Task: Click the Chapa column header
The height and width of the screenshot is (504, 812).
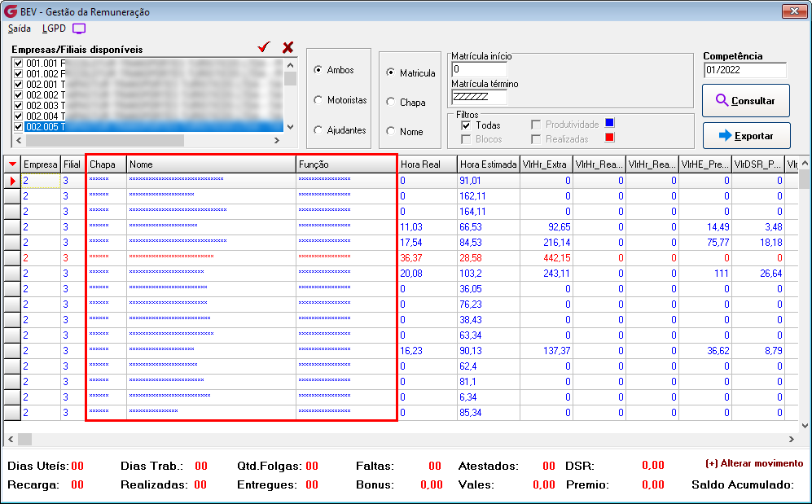Action: [x=106, y=164]
